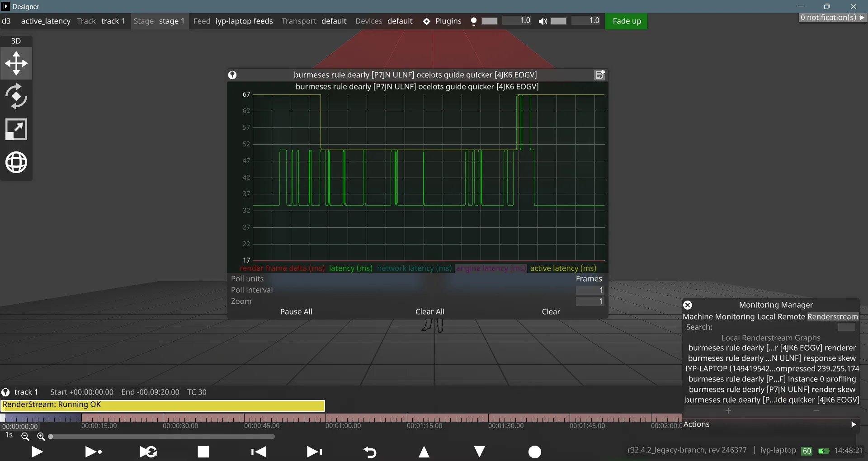Open the Plugins diamond icon in the top bar

pos(426,21)
